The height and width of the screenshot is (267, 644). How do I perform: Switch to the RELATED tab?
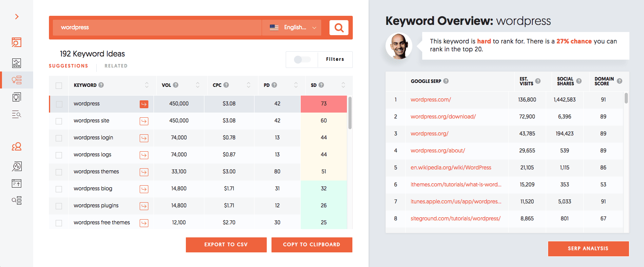(x=116, y=66)
